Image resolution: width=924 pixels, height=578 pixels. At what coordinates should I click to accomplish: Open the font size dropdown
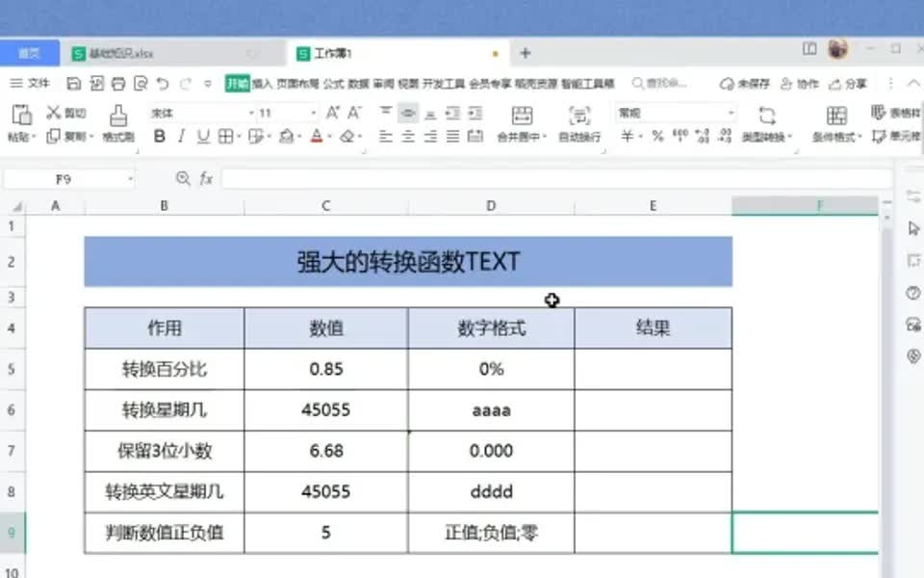coord(313,112)
